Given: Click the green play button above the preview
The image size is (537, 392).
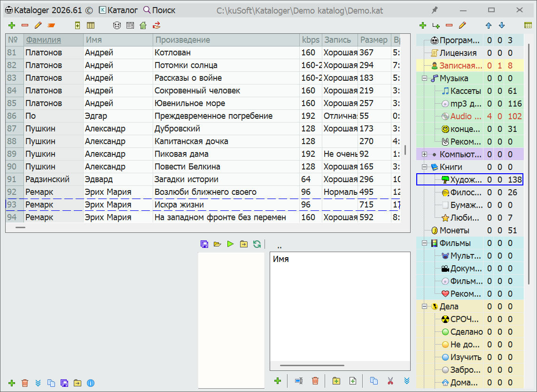Looking at the screenshot, I should [230, 244].
